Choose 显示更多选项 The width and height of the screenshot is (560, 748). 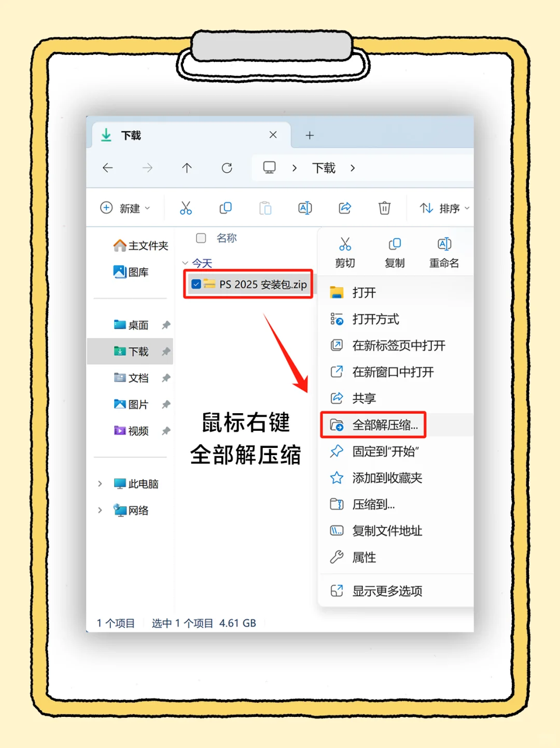pos(396,591)
